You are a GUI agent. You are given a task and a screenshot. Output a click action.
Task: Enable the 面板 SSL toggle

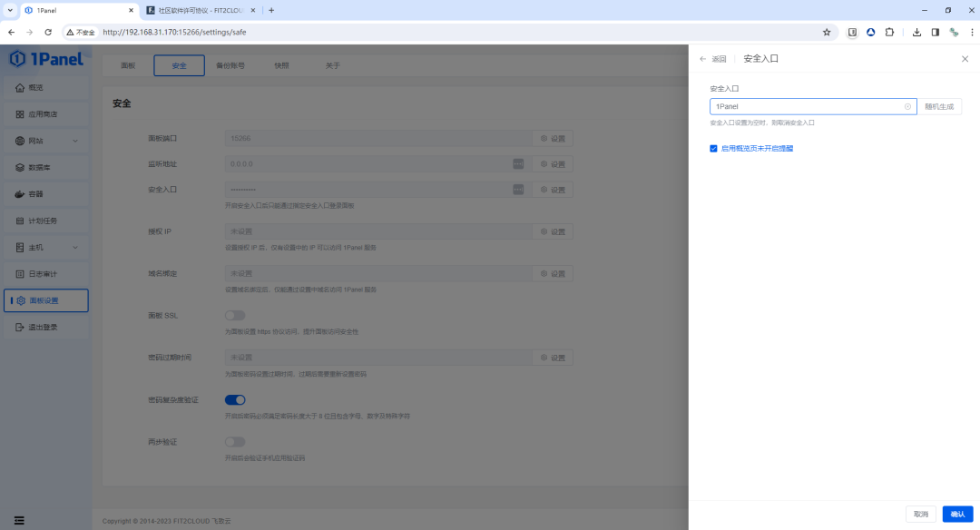[235, 315]
